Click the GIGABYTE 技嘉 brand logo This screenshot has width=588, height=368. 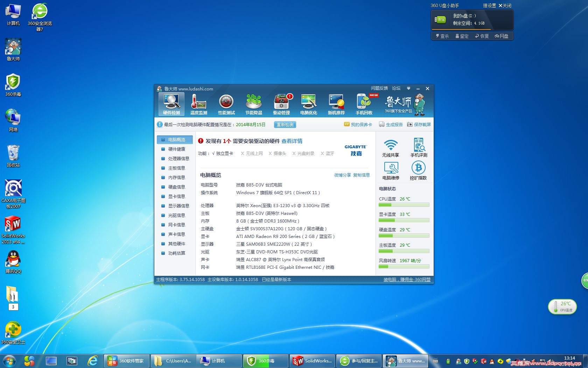click(356, 150)
